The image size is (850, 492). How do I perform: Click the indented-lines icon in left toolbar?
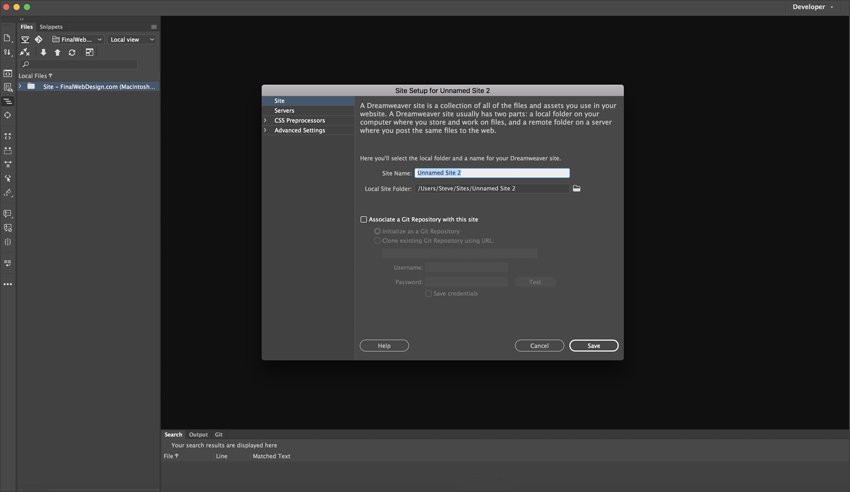click(x=8, y=101)
